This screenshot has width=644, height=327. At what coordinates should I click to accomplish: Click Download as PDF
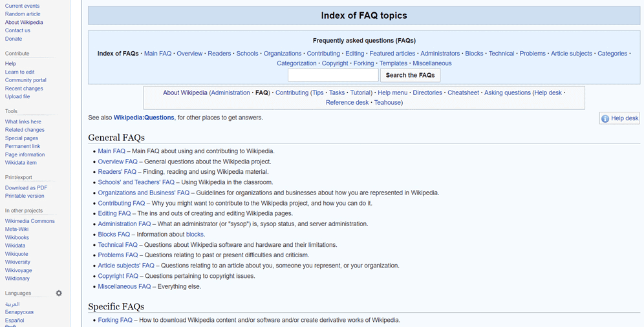(26, 187)
